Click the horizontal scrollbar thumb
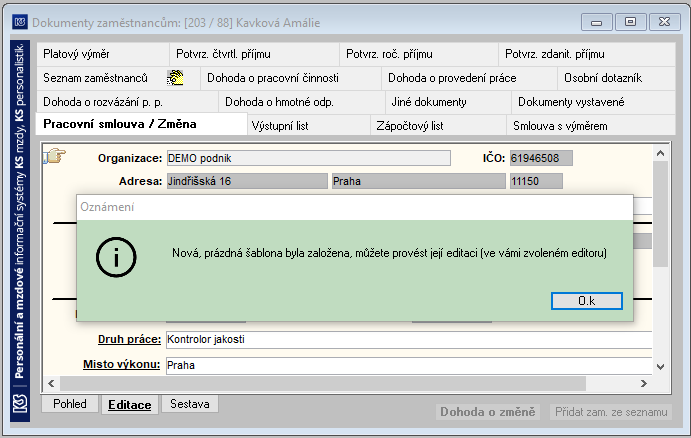Image resolution: width=691 pixels, height=438 pixels. click(x=323, y=383)
